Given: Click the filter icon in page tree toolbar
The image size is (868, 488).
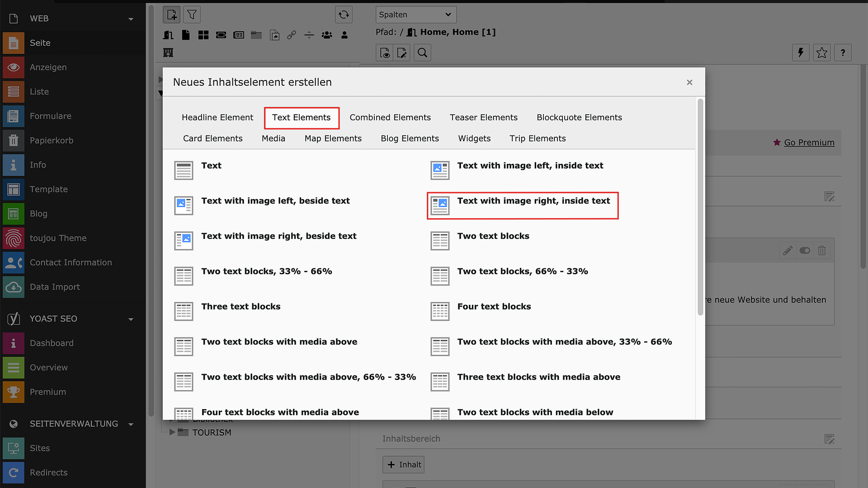Looking at the screenshot, I should (192, 15).
